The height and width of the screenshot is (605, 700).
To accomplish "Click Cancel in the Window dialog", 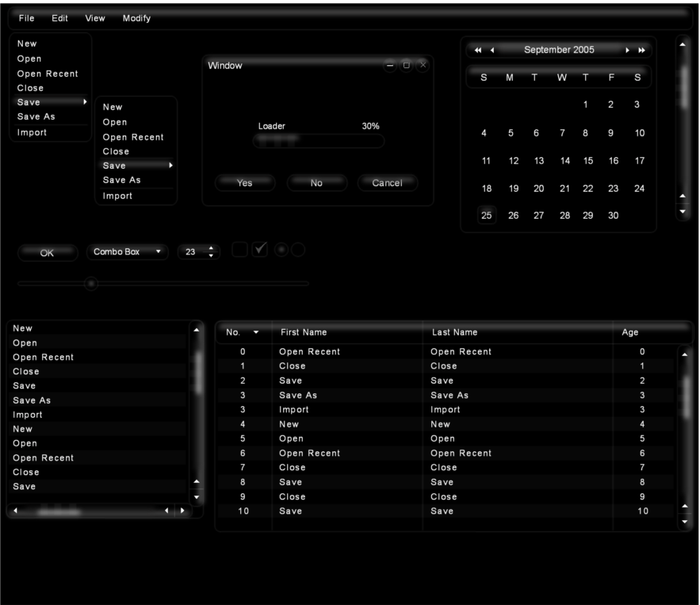I will click(x=388, y=182).
